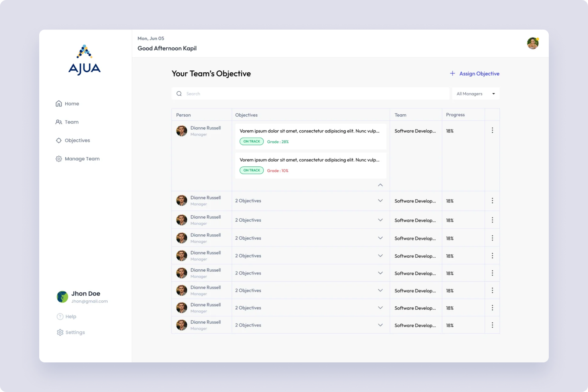
Task: Collapse the expanded objectives with up chevron
Action: coord(380,185)
